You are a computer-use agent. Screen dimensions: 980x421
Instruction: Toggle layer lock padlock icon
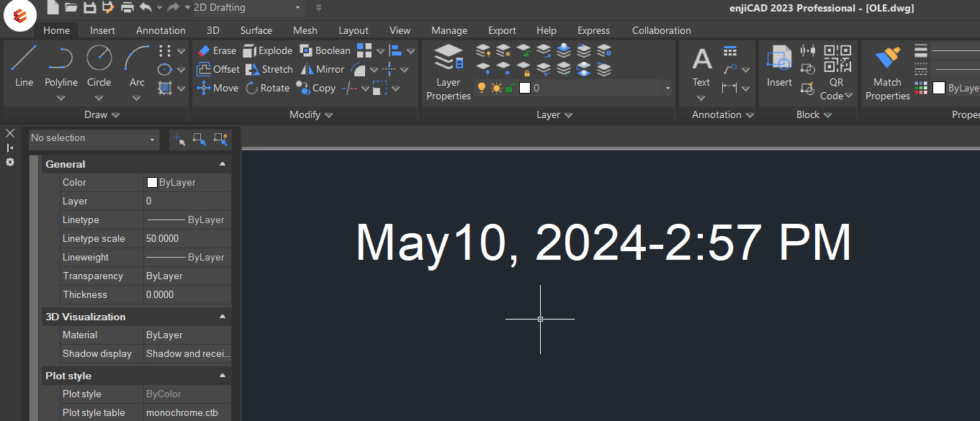(x=510, y=88)
